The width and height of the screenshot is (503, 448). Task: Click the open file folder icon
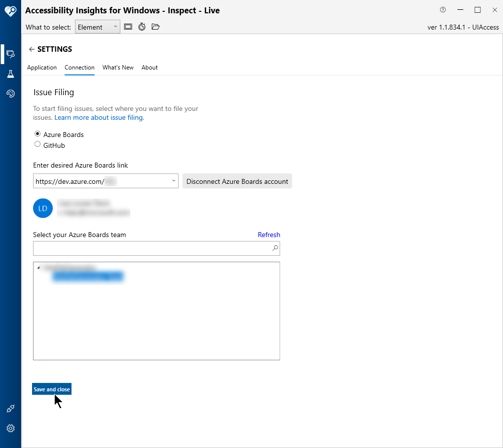155,27
